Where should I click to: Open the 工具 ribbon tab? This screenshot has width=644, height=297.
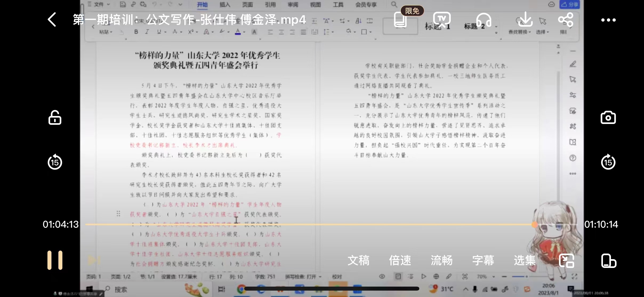pos(338,5)
